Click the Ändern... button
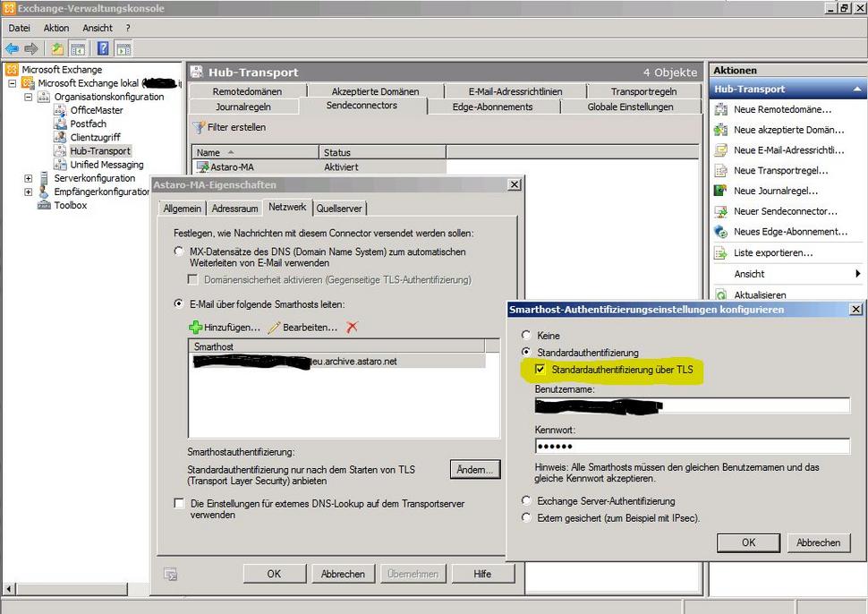This screenshot has height=614, width=868. tap(474, 470)
